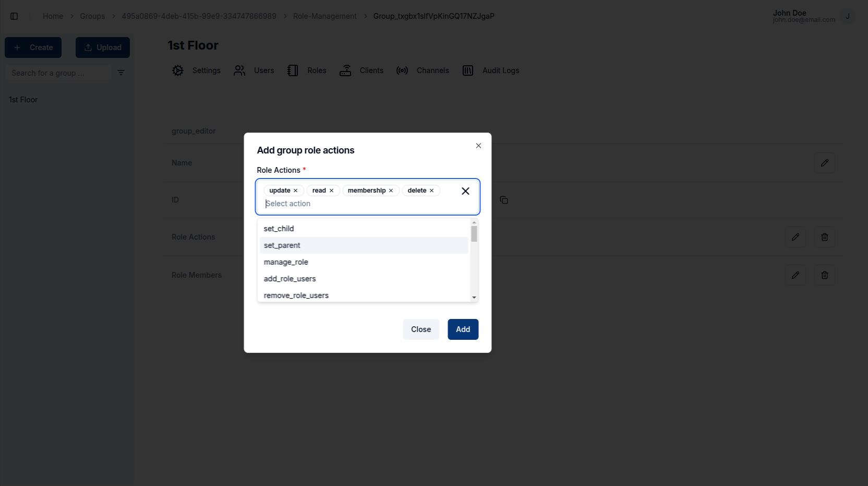868x486 pixels.
Task: Edit the role Name pencil icon
Action: click(x=824, y=163)
